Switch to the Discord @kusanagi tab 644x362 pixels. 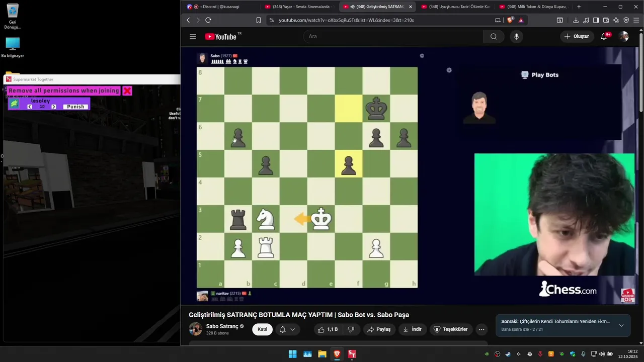(220, 7)
